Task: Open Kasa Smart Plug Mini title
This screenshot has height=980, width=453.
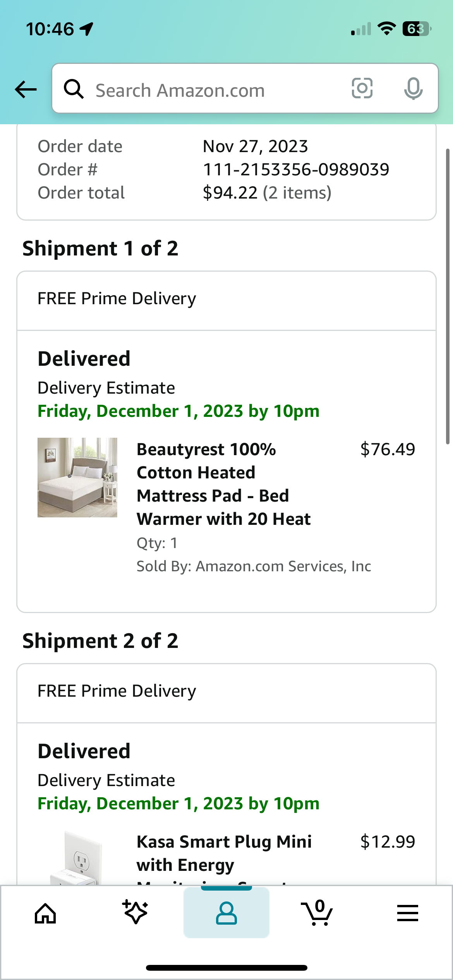Action: (224, 853)
